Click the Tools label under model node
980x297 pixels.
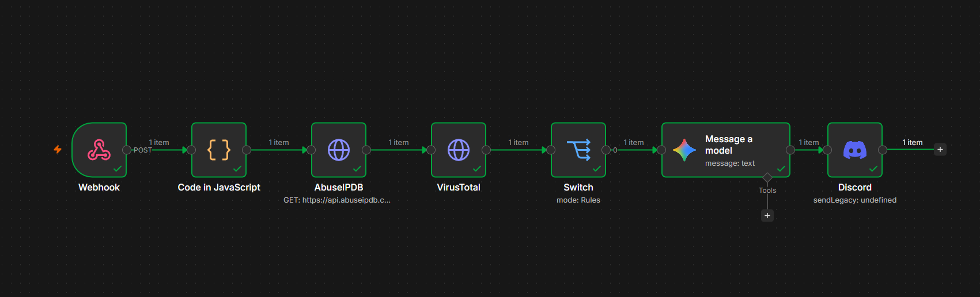tap(767, 191)
